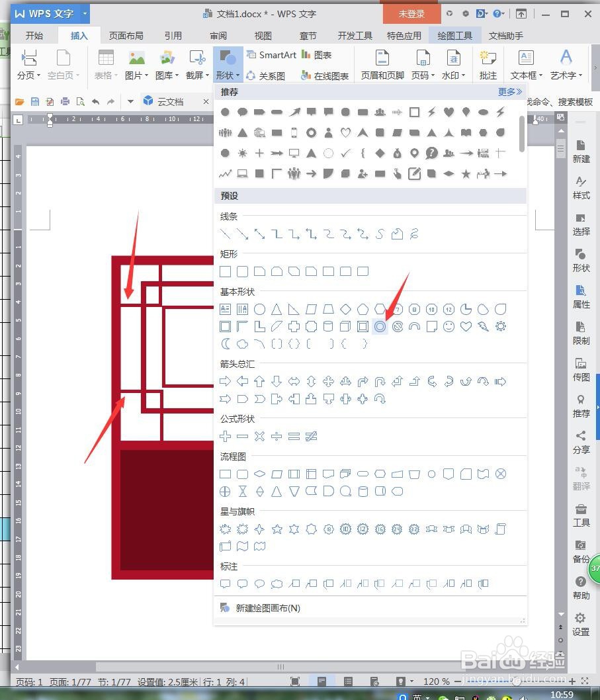Click the 页眉和页脚 button
The width and height of the screenshot is (600, 700).
click(382, 65)
